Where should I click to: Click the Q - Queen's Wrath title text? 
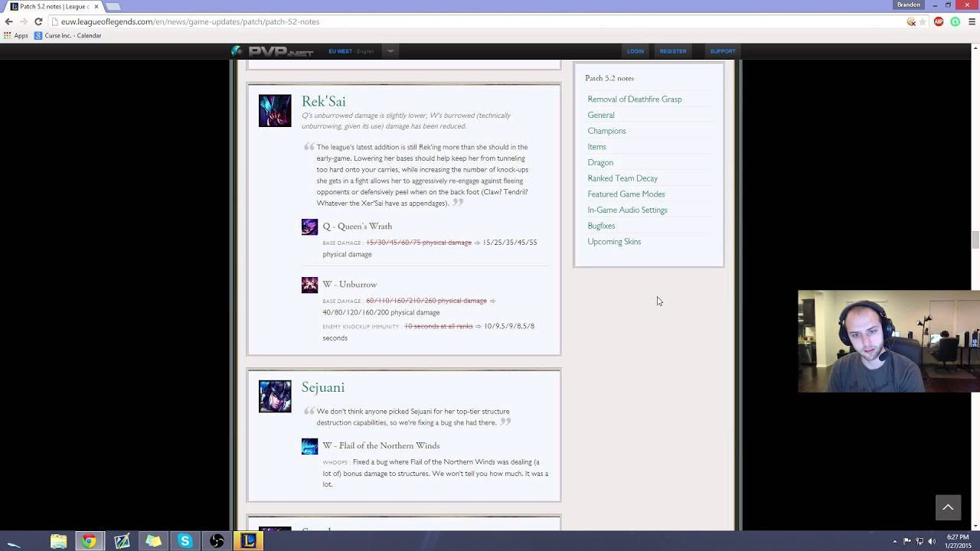click(357, 227)
